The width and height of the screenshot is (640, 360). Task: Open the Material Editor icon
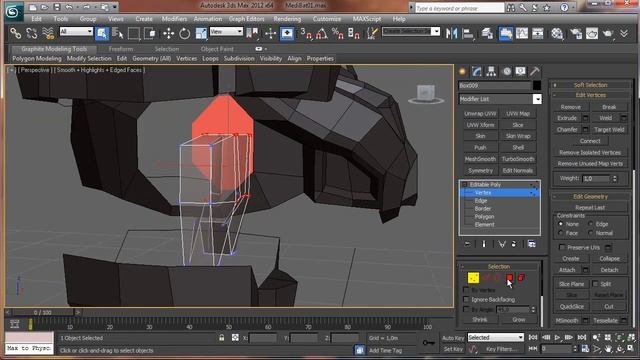[x=557, y=33]
